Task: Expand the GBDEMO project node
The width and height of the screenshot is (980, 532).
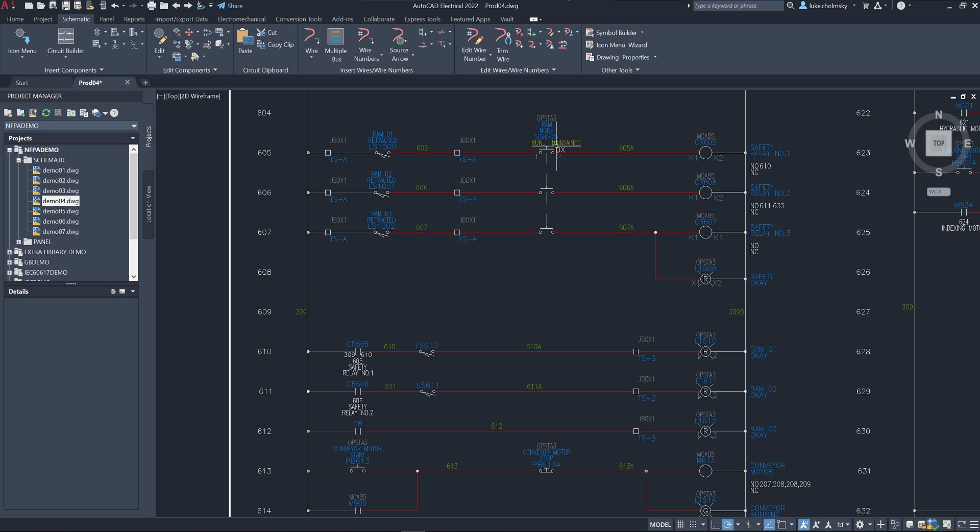Action: coord(9,262)
